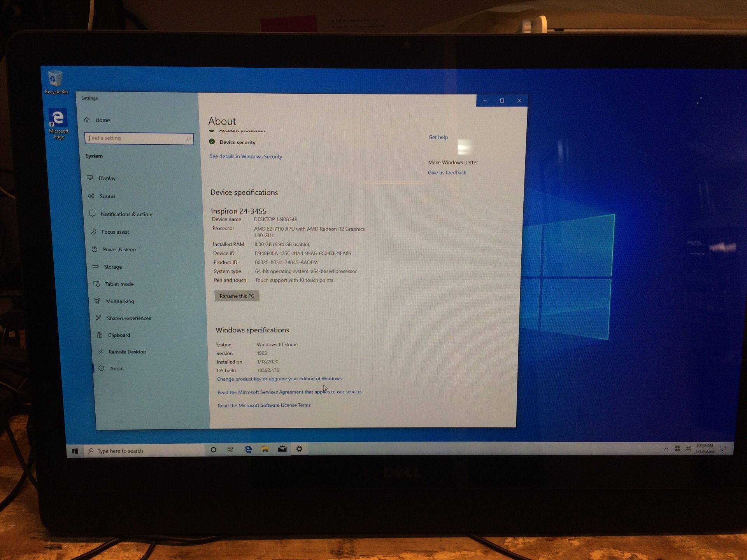Open Focus assist page
Screen dimensions: 747x560
click(115, 232)
